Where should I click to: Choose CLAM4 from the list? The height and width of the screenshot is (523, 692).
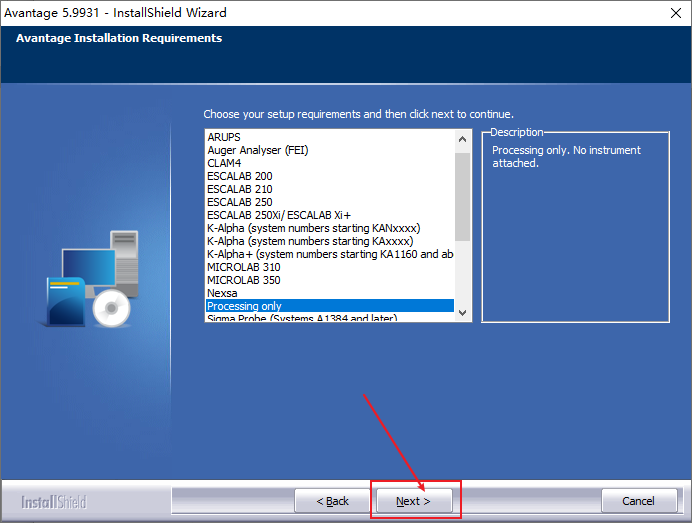[x=330, y=163]
